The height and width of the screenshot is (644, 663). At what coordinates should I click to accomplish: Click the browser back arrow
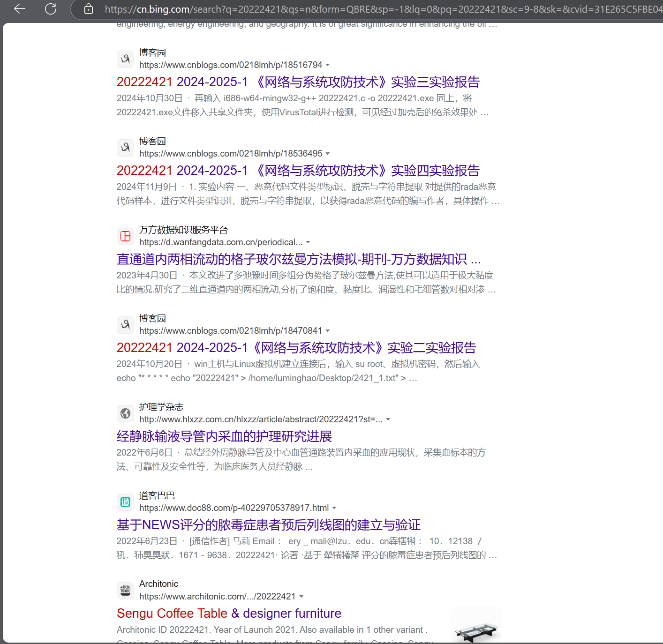19,8
